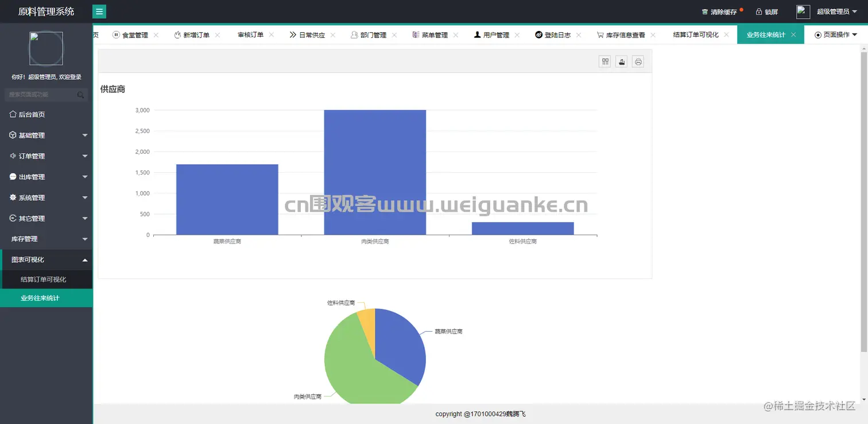Click the 订单管理 speaker icon
Image resolution: width=868 pixels, height=424 pixels.
point(13,156)
